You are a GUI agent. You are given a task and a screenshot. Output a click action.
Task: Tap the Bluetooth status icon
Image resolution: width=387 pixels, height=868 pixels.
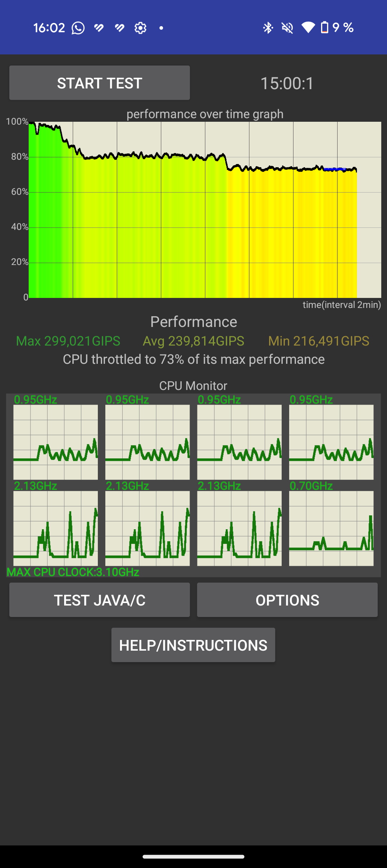[x=268, y=28]
